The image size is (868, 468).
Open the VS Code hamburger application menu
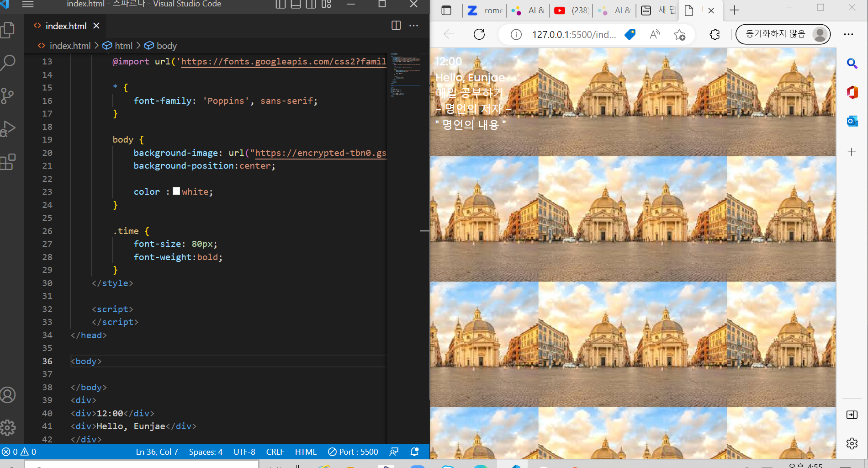(28, 4)
